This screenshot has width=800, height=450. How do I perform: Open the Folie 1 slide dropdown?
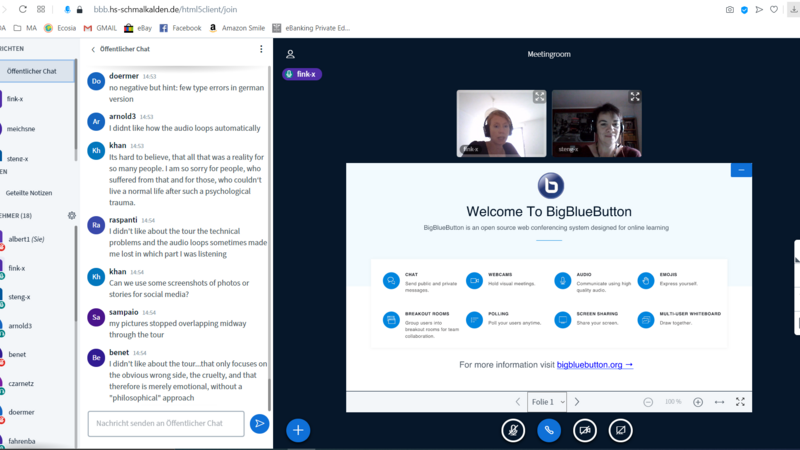[x=547, y=402]
